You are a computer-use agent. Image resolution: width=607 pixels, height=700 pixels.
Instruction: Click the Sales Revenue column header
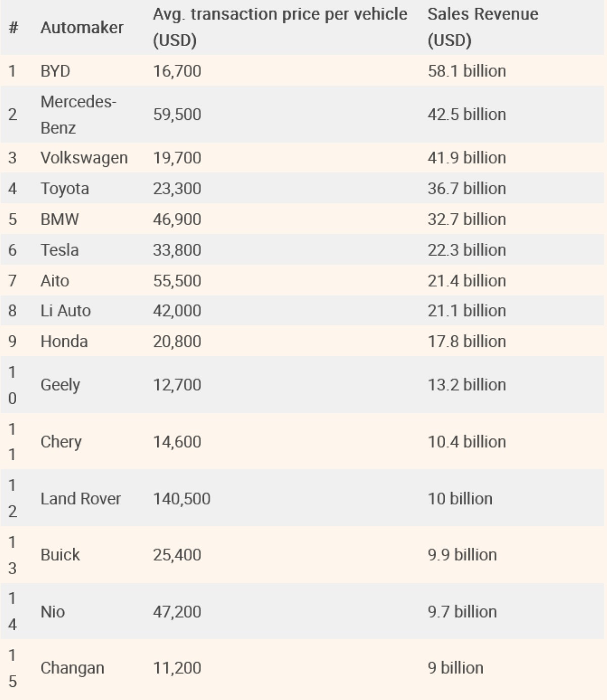(483, 27)
